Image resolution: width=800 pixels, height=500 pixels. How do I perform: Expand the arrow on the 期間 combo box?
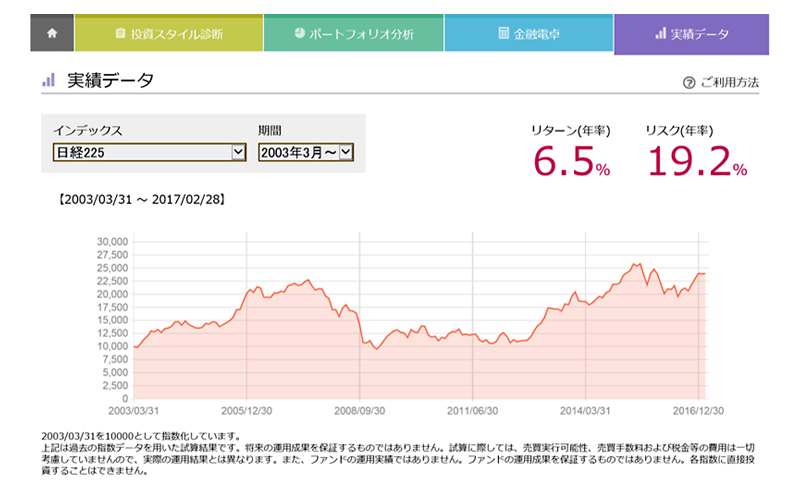tap(346, 152)
